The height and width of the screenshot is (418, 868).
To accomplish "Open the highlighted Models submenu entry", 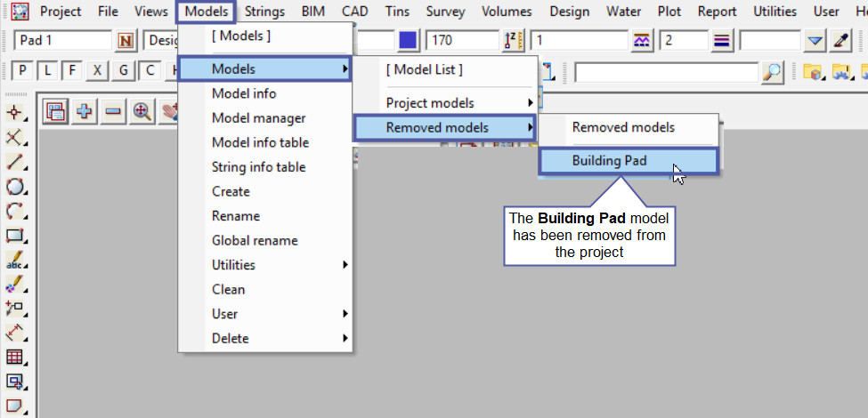I will pyautogui.click(x=264, y=69).
